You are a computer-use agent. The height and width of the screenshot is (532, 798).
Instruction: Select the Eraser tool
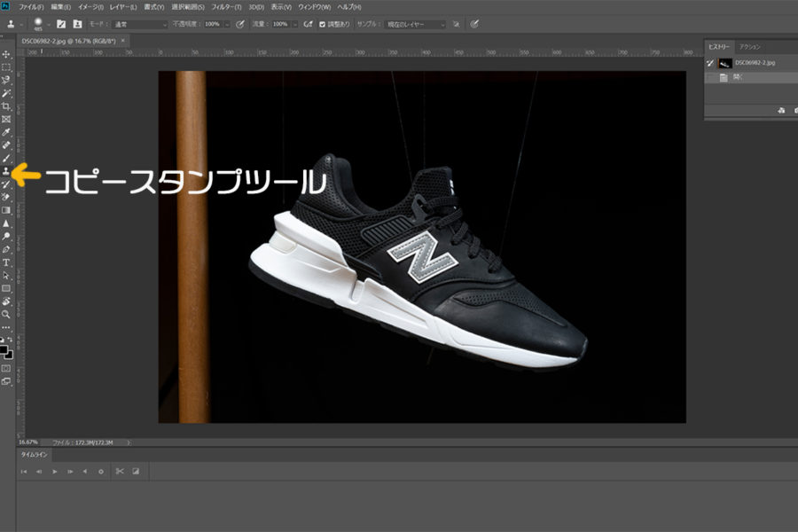pos(6,197)
